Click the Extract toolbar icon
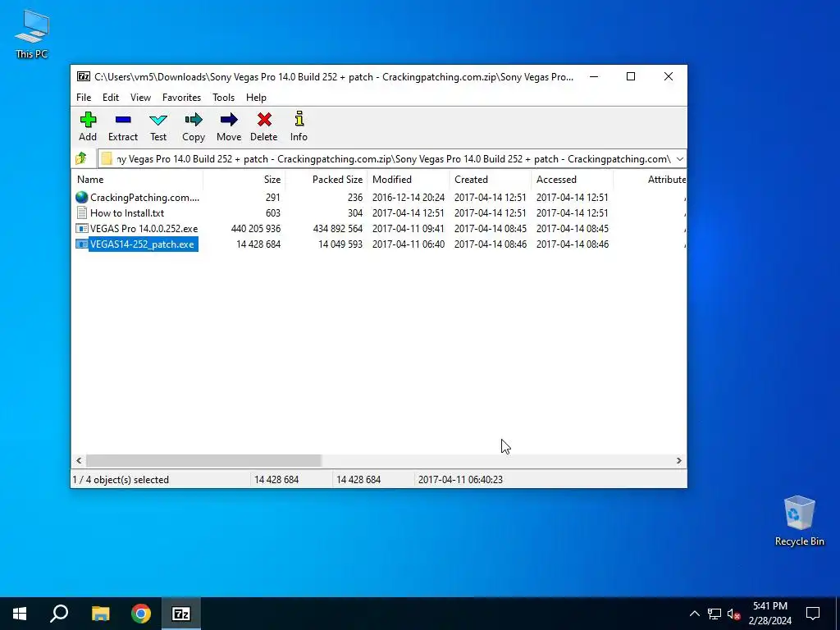 point(123,120)
